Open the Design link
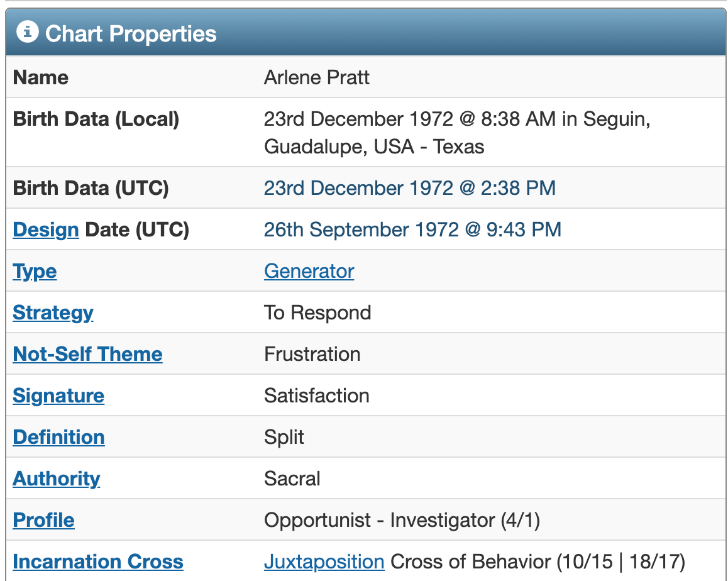Screen dimensions: 728x581 pos(45,230)
